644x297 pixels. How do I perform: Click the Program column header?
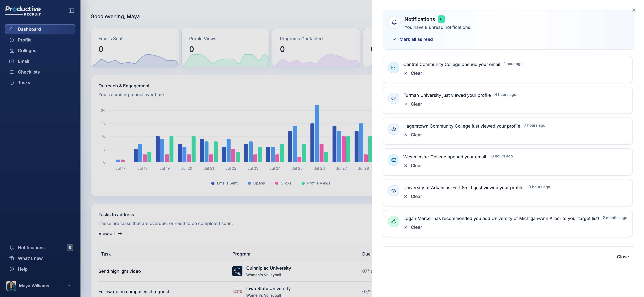click(241, 254)
